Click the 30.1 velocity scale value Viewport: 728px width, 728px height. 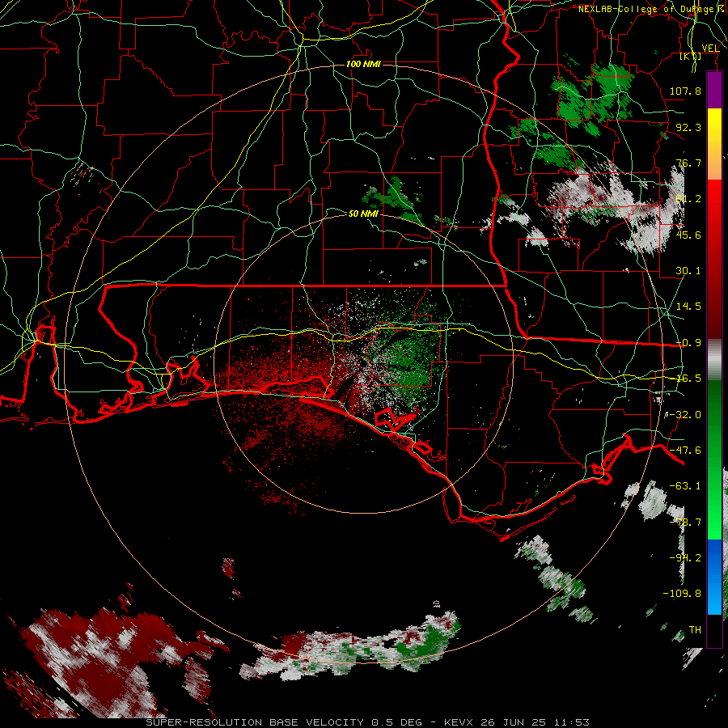688,271
